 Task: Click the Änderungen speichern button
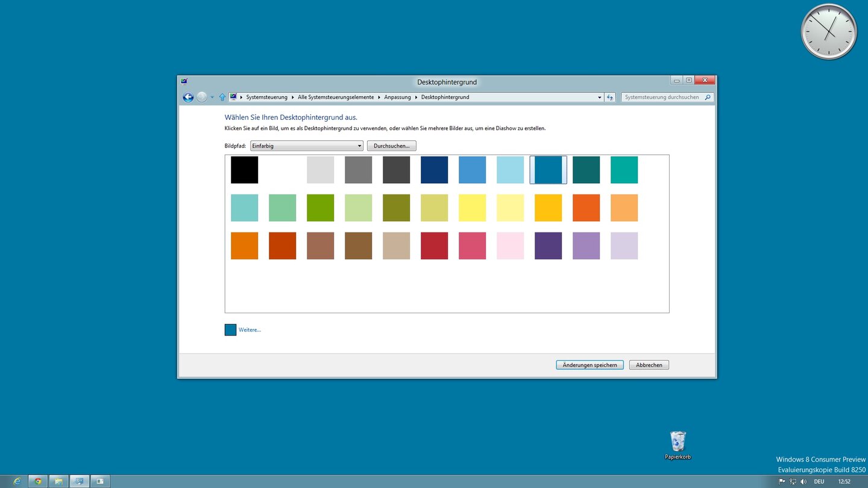[590, 365]
